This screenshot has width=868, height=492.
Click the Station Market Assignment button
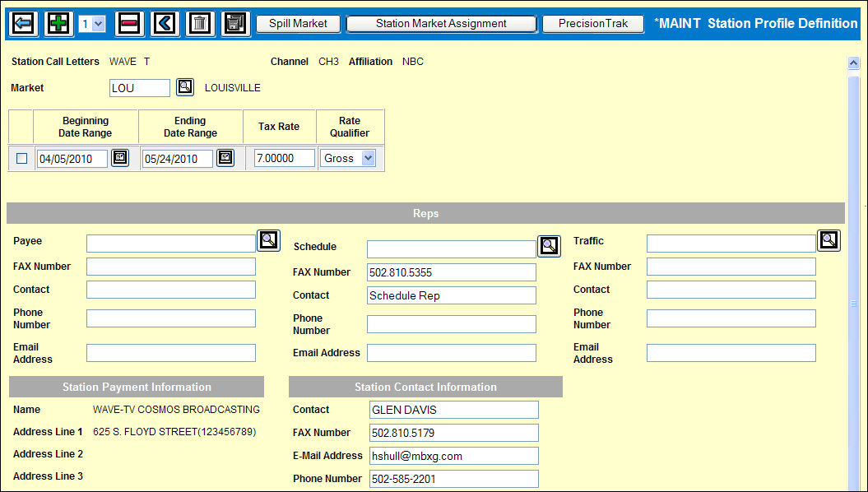pos(441,24)
